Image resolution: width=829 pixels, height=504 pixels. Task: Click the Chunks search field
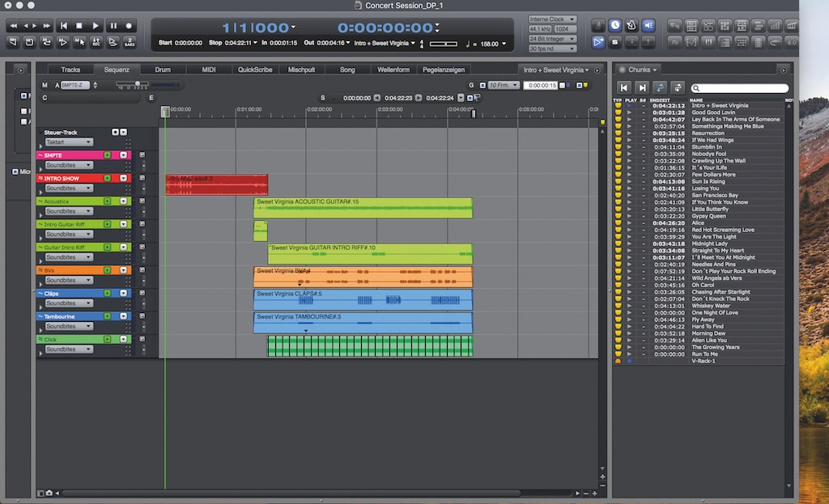click(x=740, y=88)
